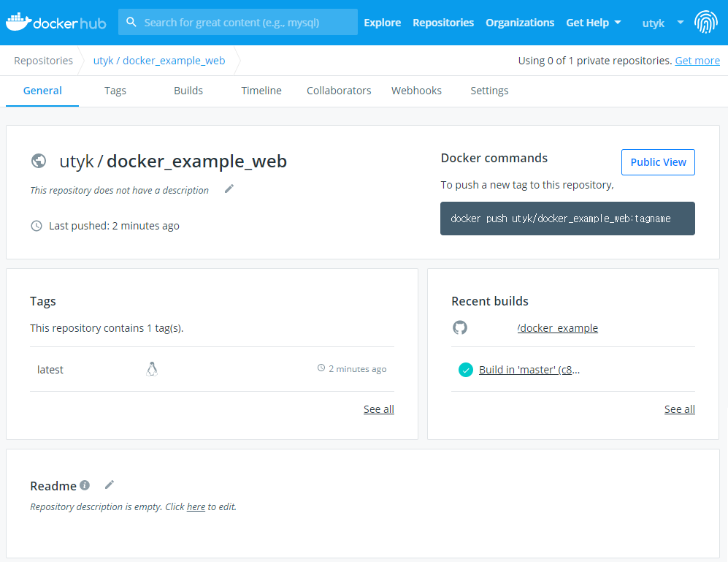Click the GitHub icon in Recent builds
Viewport: 728px width, 562px height.
459,327
